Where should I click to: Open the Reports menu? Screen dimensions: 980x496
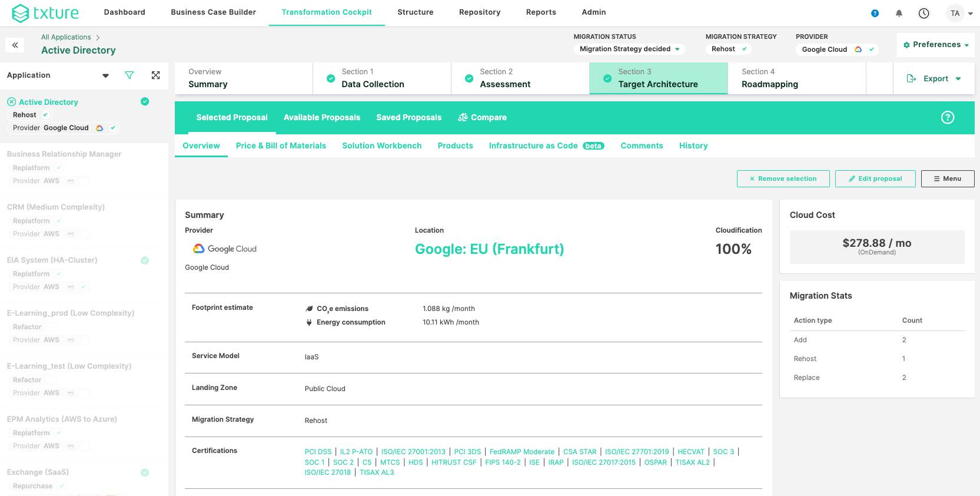point(541,12)
